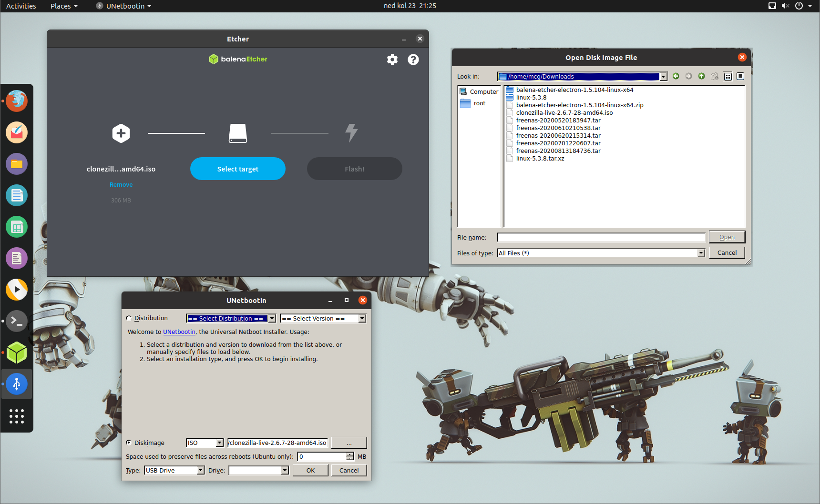Select balena-etcher-electron-1.5.104-linux-x64.zip file
The image size is (820, 504).
580,105
